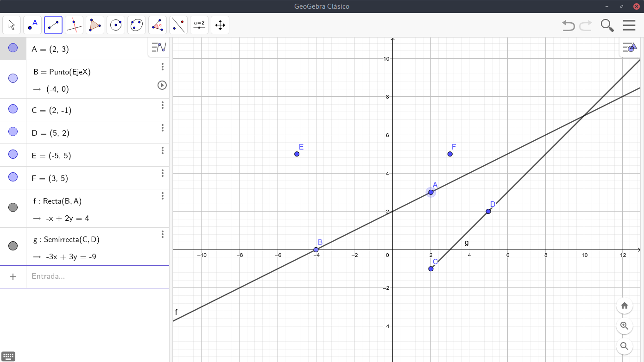The image size is (644, 362).
Task: Click equation -x + 2y = 4
Action: coord(67,218)
